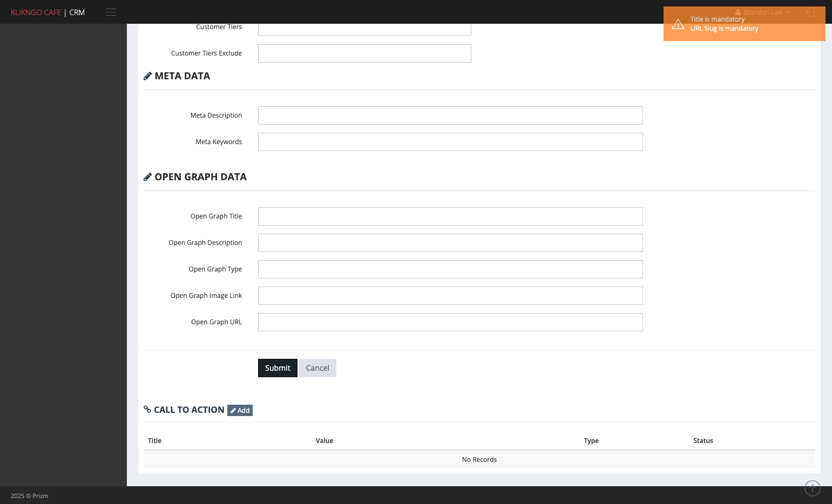The width and height of the screenshot is (832, 504).
Task: Click the CRM label in the header
Action: pyautogui.click(x=77, y=12)
